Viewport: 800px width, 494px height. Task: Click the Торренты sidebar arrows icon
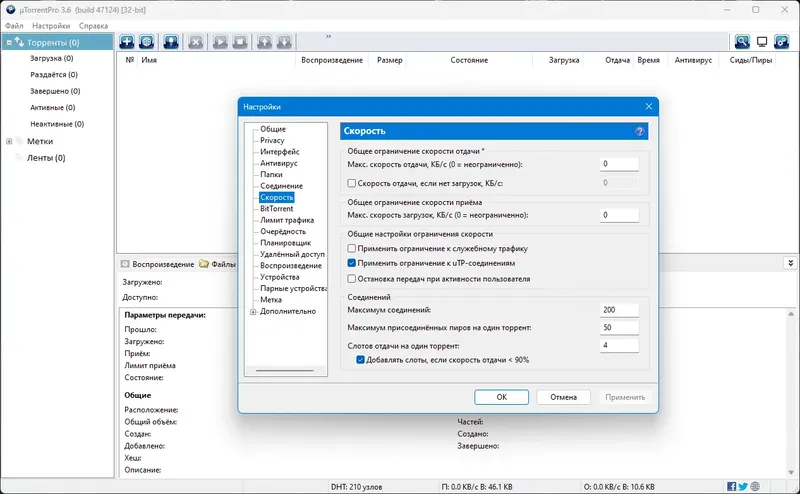[x=19, y=42]
